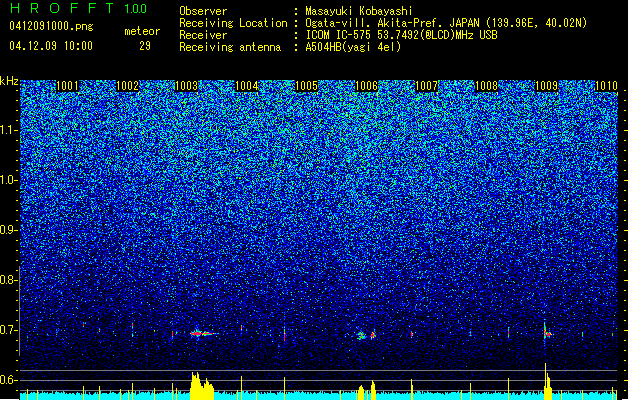The height and width of the screenshot is (400, 629).
Task: Click the HROFFT 1.0.0 title text
Action: [78, 8]
